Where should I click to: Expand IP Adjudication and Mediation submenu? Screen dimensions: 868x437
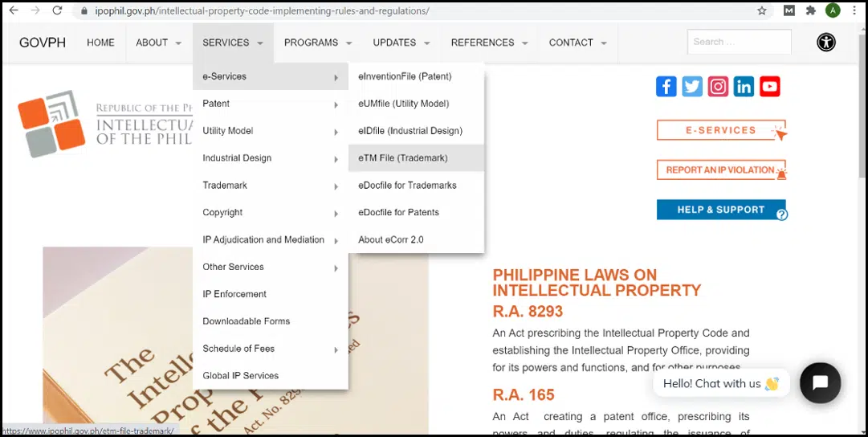(270, 239)
